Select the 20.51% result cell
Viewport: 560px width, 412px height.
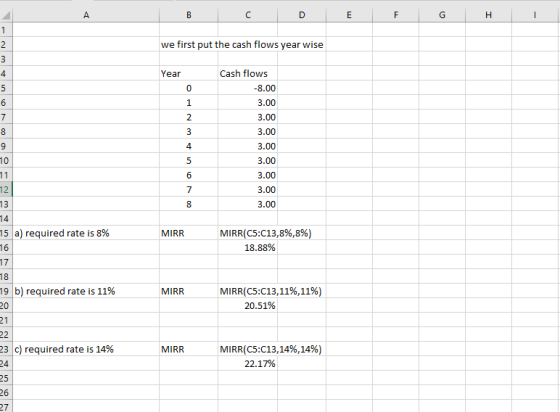click(248, 306)
